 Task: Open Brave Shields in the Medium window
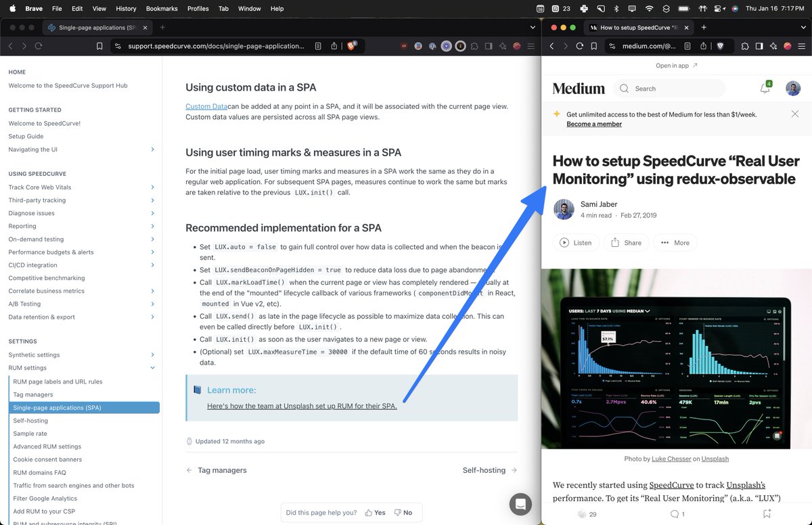[x=720, y=46]
